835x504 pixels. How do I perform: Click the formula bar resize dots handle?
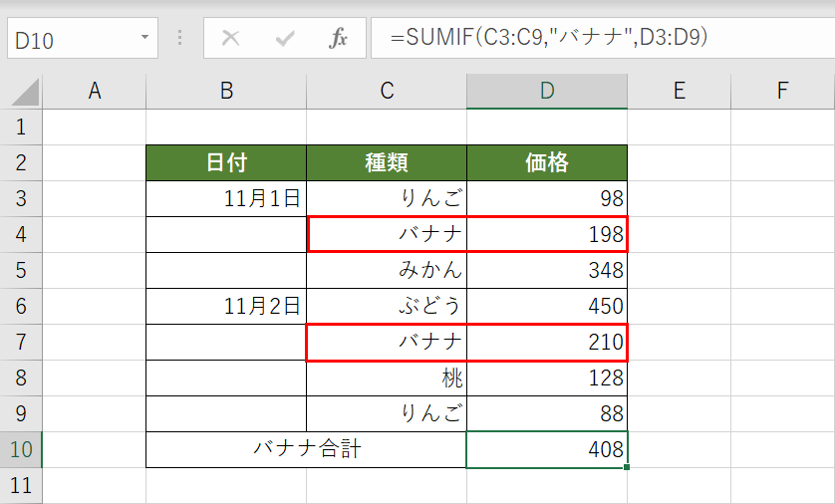(x=180, y=39)
